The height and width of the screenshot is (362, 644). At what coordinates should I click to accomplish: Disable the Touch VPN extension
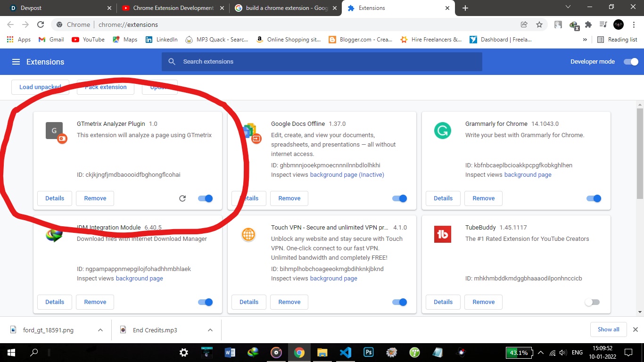pos(400,302)
